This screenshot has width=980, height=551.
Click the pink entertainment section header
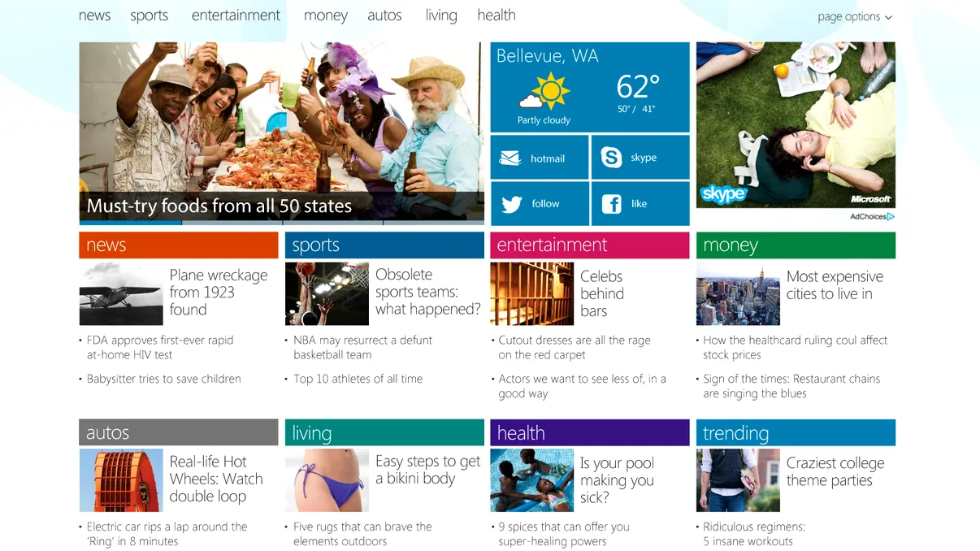(x=590, y=245)
